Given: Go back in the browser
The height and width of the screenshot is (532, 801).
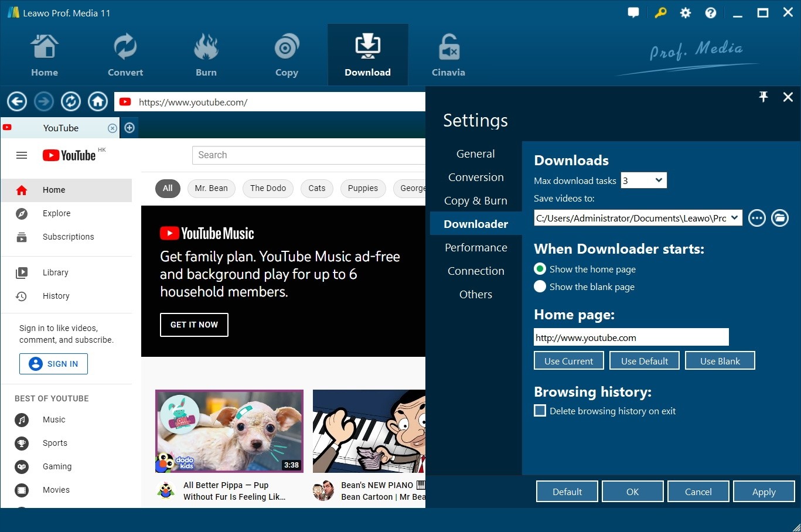Looking at the screenshot, I should click(17, 101).
